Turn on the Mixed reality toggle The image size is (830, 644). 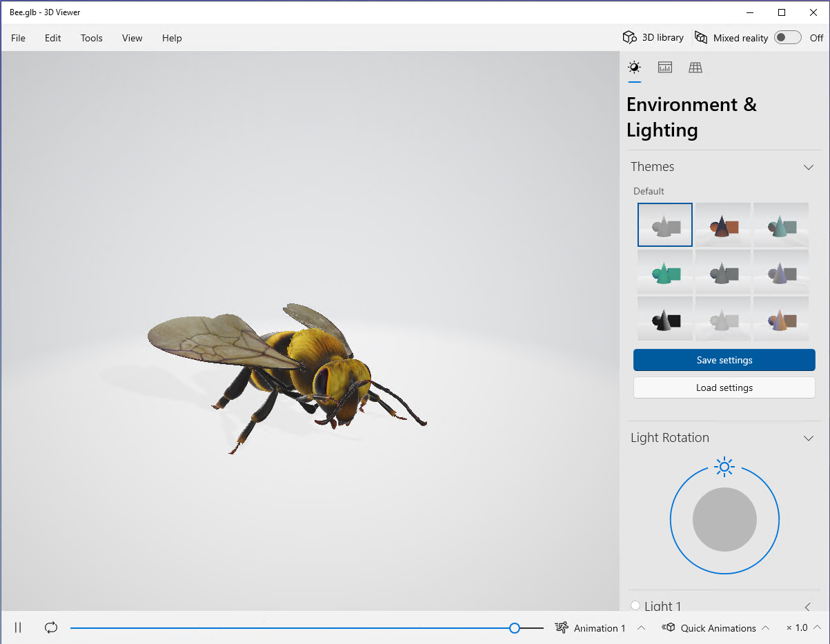tap(787, 38)
